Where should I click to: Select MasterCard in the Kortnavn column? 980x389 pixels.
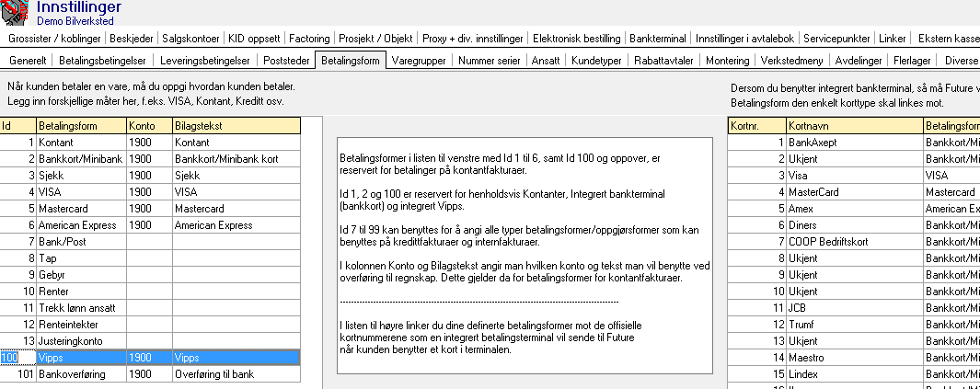855,191
